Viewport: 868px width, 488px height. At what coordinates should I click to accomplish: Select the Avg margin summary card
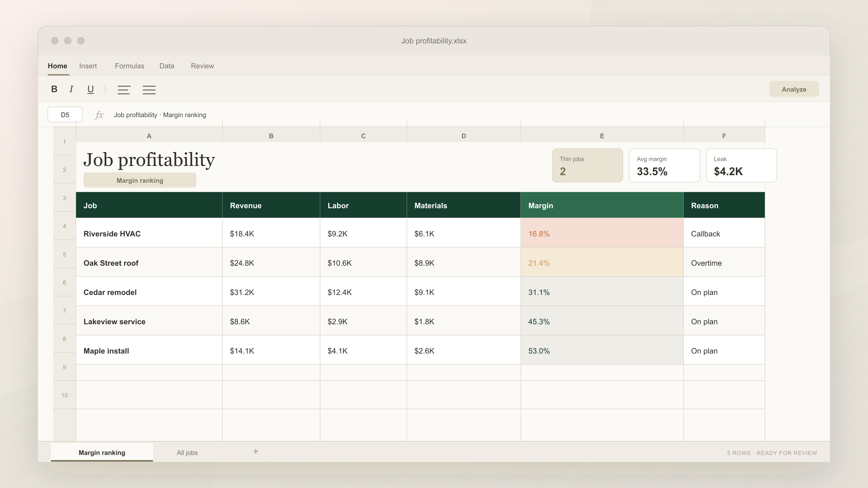(664, 165)
